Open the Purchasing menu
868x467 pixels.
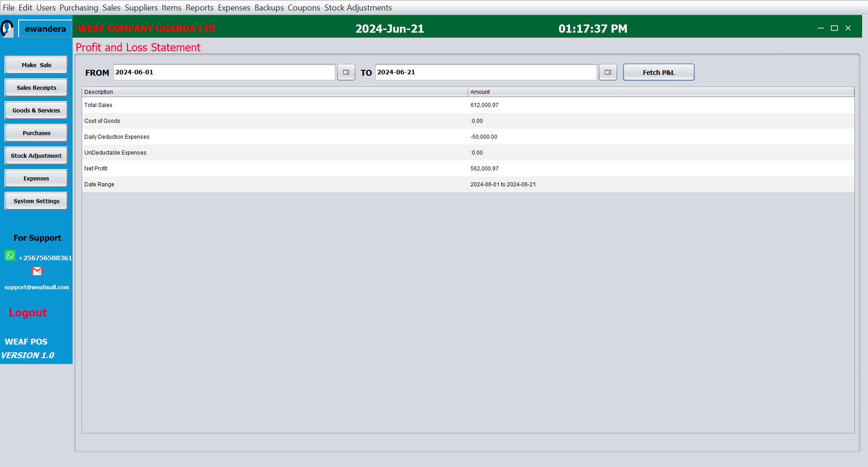click(x=78, y=8)
